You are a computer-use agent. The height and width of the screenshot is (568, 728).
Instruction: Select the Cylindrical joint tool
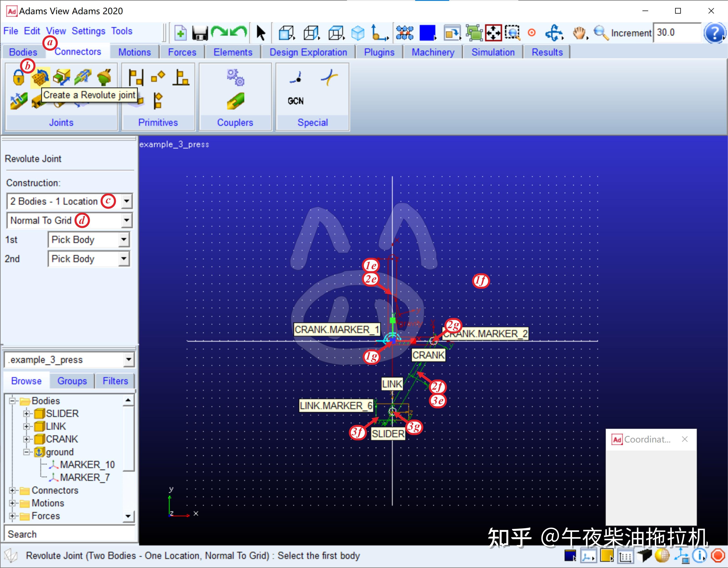click(83, 77)
